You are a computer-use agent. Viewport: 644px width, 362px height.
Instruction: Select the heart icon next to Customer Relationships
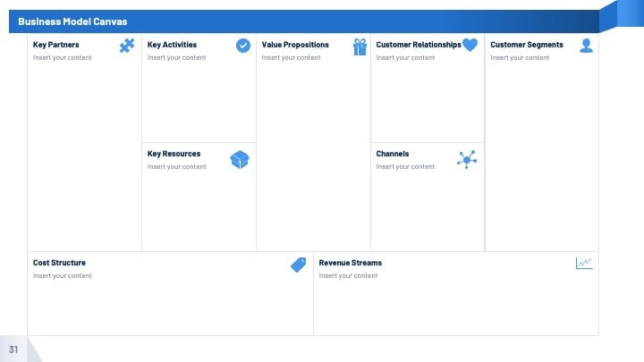tap(470, 45)
